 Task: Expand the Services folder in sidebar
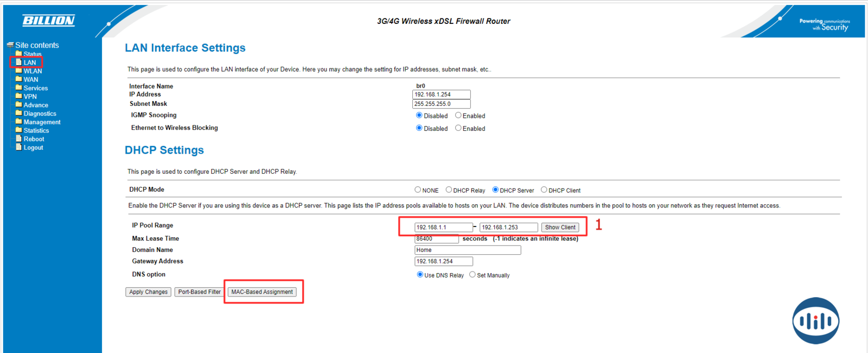(35, 88)
